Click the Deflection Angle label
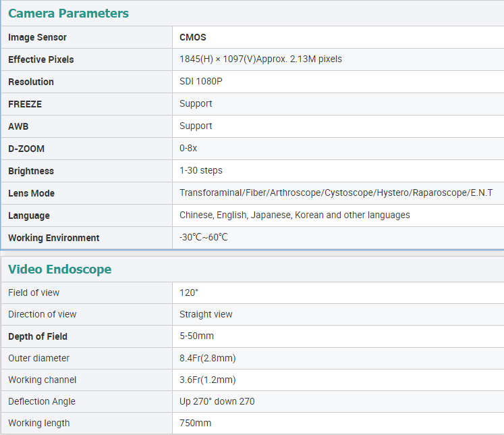Viewport: 504px width, 435px height. [x=41, y=401]
